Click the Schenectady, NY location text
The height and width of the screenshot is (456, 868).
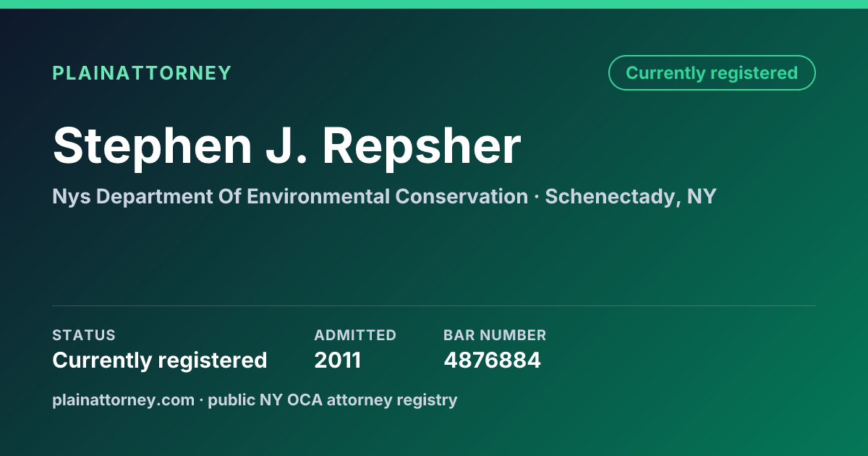(631, 197)
